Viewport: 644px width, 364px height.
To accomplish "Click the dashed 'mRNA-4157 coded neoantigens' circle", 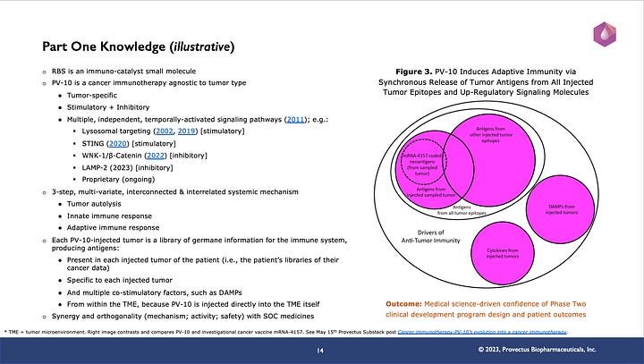I will point(423,162).
